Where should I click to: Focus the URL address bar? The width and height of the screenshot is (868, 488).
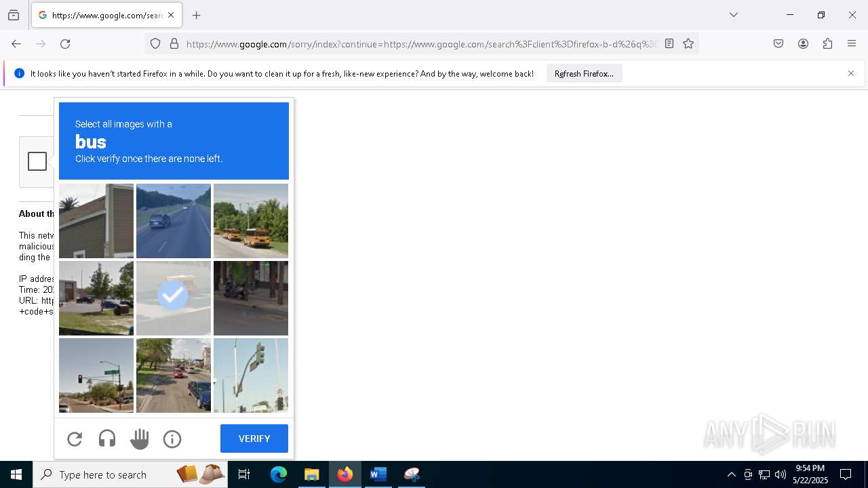tap(420, 44)
